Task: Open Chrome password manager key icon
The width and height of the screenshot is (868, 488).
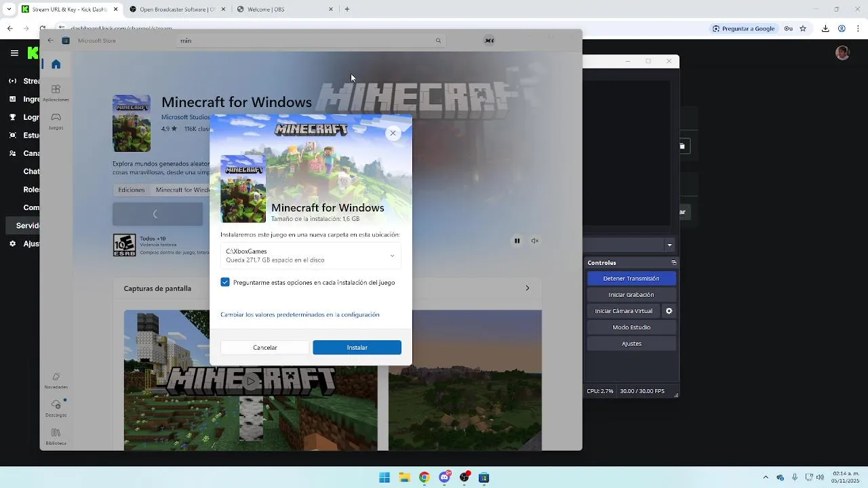Action: pos(788,28)
